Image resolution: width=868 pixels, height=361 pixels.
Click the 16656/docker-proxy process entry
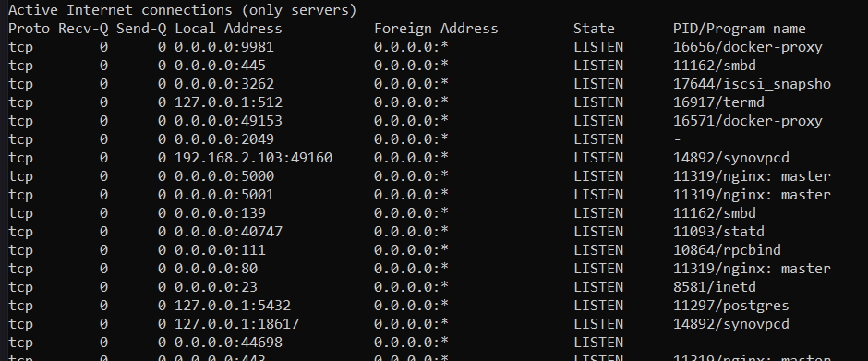(747, 47)
